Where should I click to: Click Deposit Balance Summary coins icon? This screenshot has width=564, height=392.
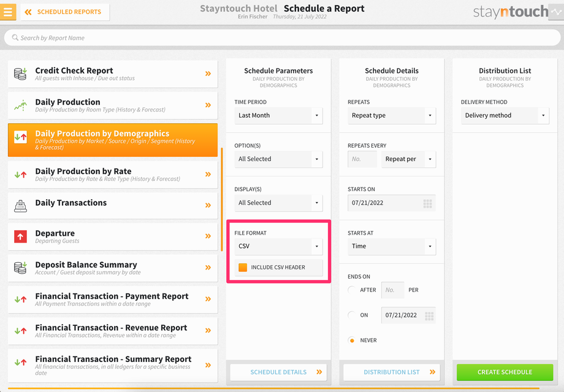[x=20, y=268]
